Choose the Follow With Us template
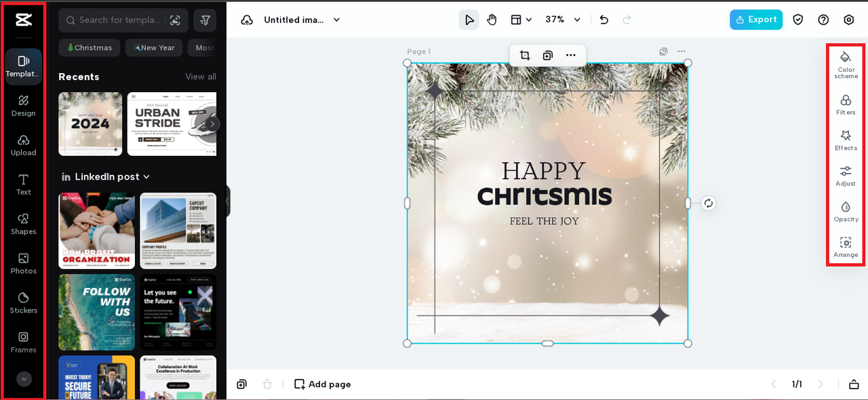868x400 pixels. point(96,312)
